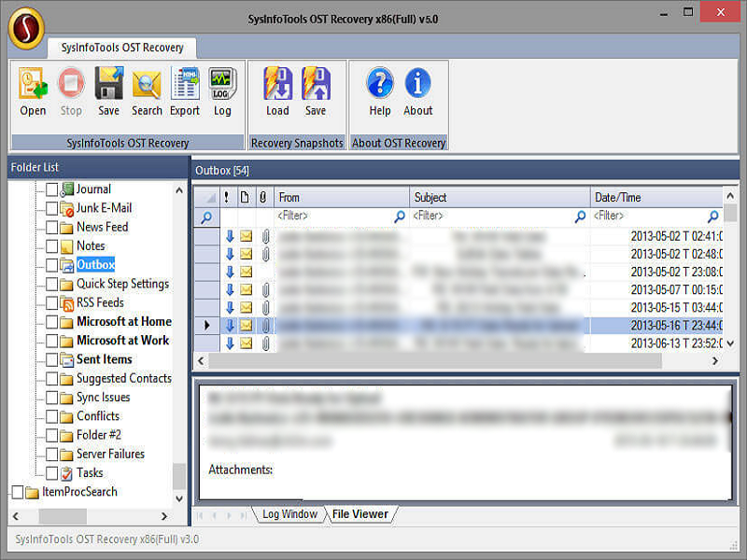Viewport: 747px width, 560px height.
Task: Switch to the File Viewer tab
Action: pyautogui.click(x=362, y=514)
